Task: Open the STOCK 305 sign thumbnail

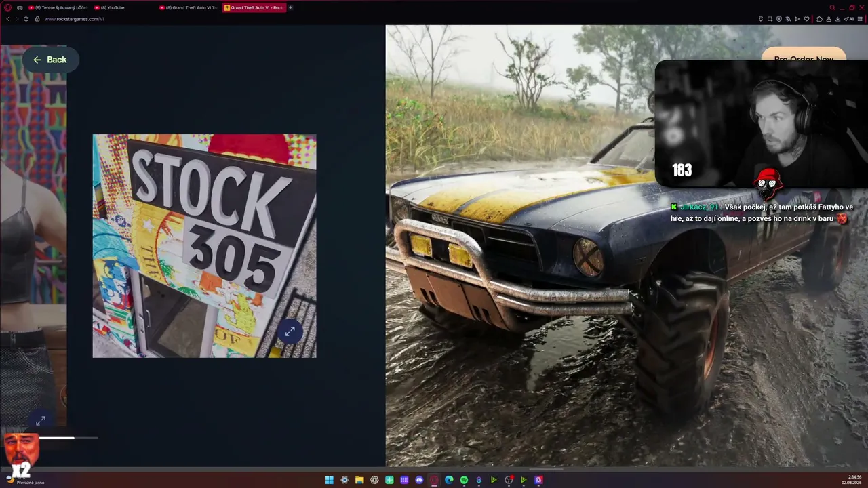Action: coord(204,246)
